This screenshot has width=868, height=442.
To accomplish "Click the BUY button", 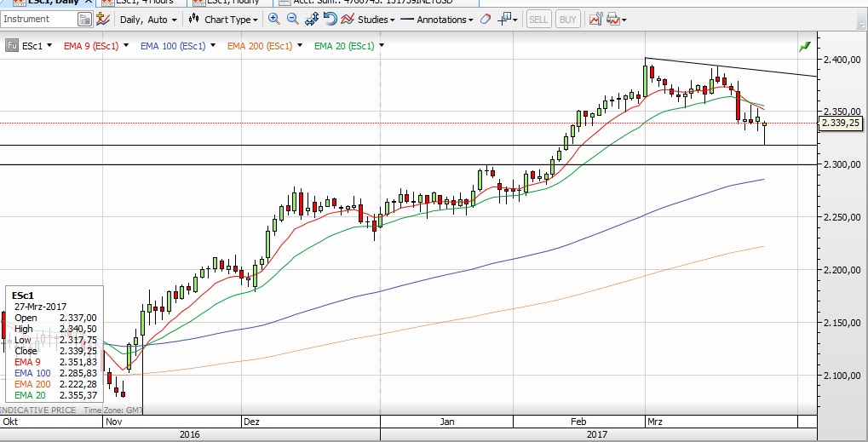I will click(x=567, y=20).
